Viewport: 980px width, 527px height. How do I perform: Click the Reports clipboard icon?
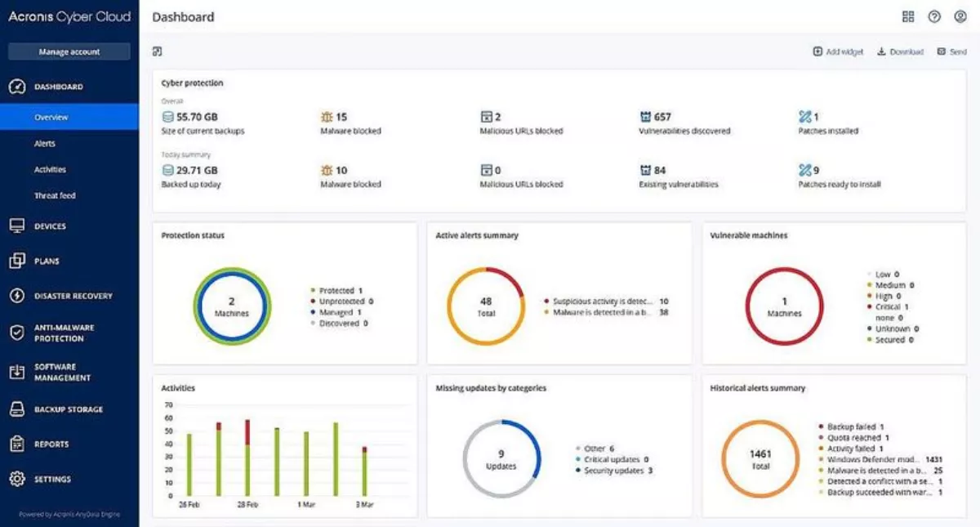pos(17,444)
